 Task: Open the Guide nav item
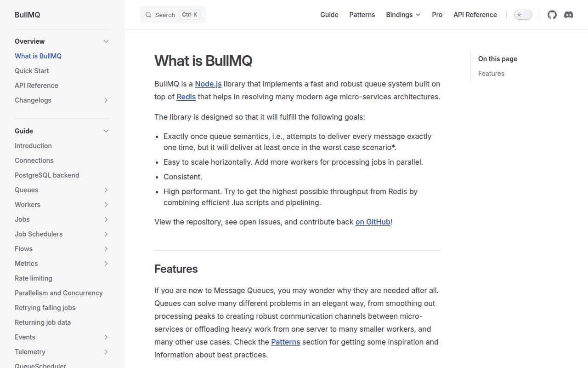click(x=329, y=15)
